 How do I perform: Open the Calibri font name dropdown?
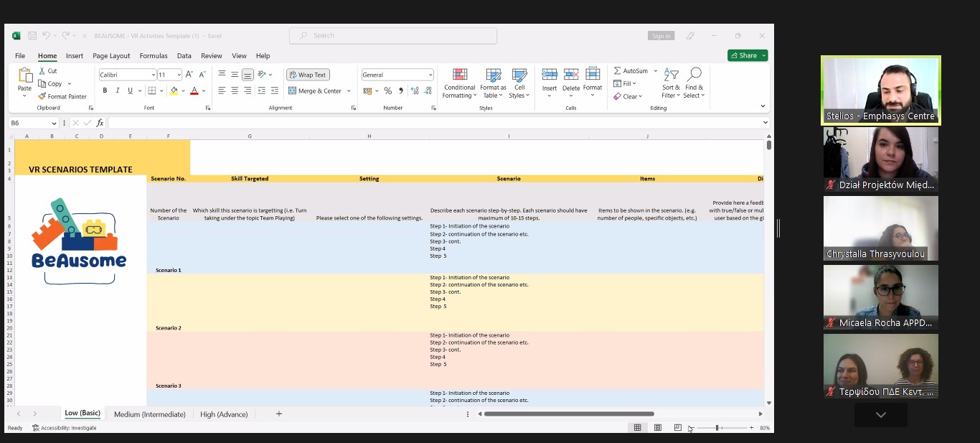(x=154, y=75)
